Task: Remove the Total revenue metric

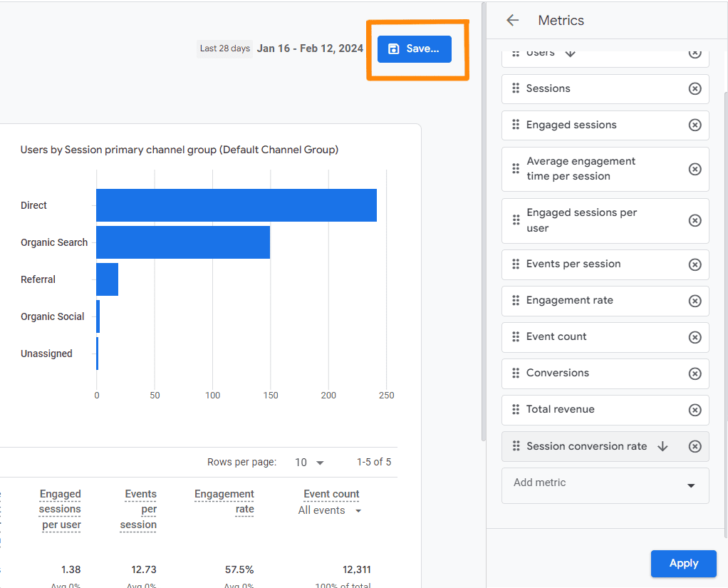Action: (695, 410)
